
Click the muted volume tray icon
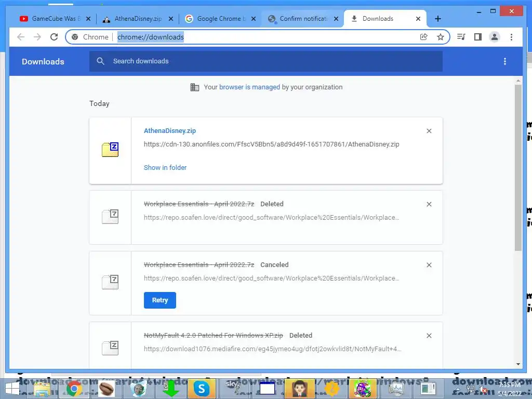(x=483, y=390)
